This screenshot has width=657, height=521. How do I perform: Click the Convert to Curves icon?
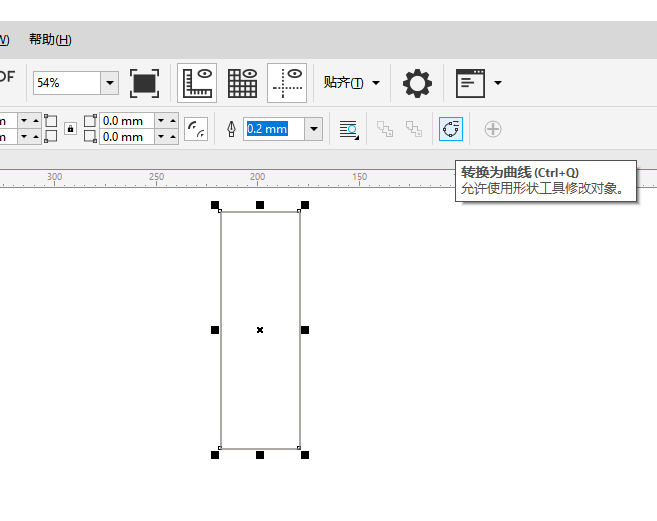pos(450,129)
